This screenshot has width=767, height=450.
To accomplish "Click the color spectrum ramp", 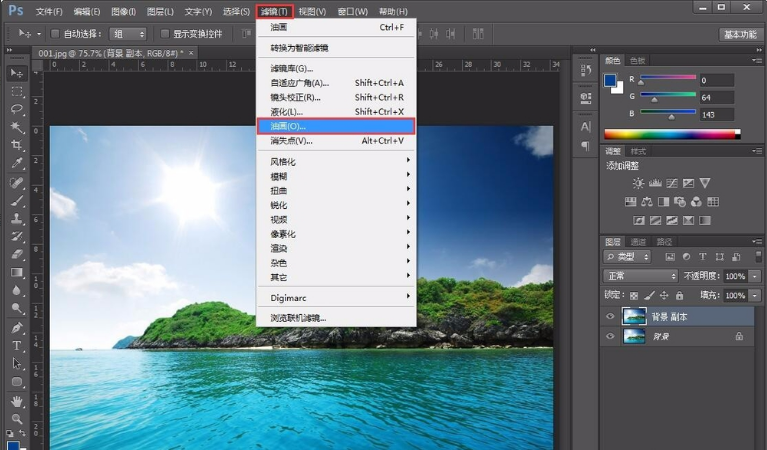I will click(x=672, y=134).
